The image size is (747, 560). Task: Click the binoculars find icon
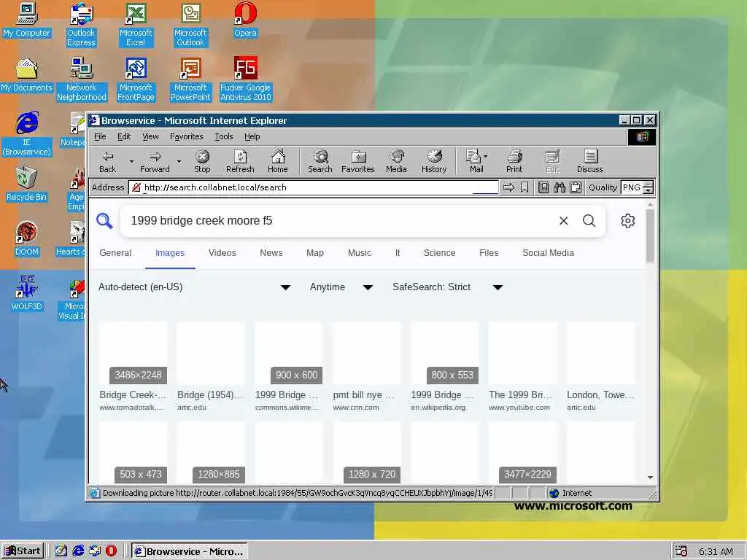[560, 187]
